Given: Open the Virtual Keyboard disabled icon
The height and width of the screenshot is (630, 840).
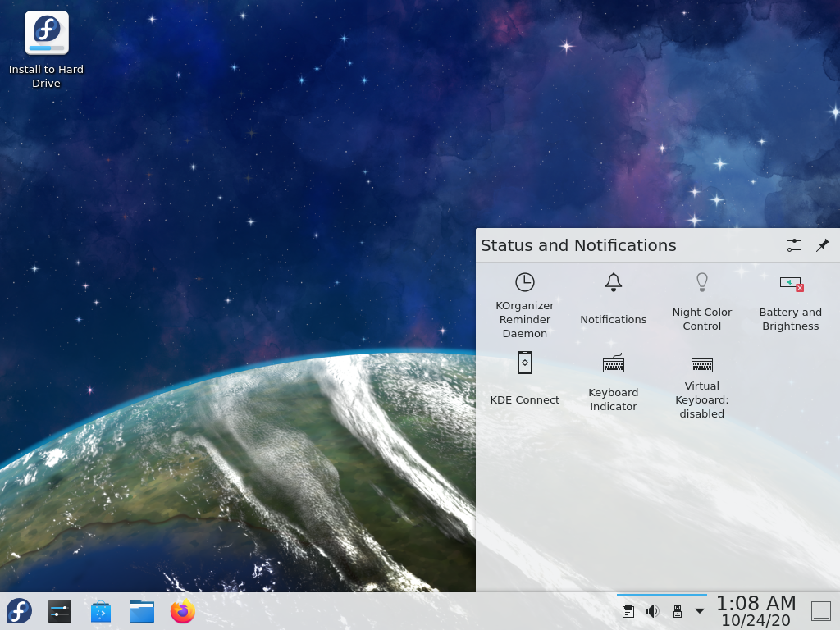Looking at the screenshot, I should 702,365.
